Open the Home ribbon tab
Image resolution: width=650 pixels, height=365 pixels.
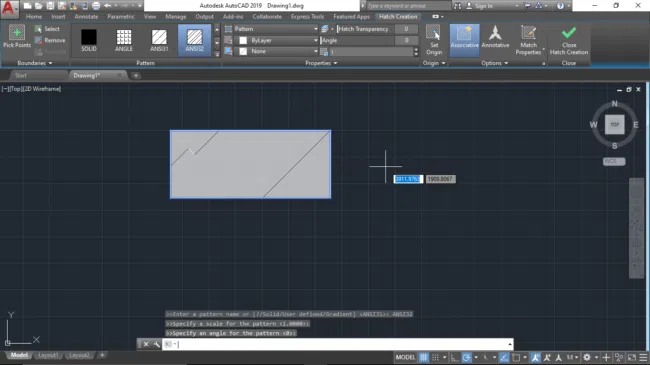tap(34, 17)
